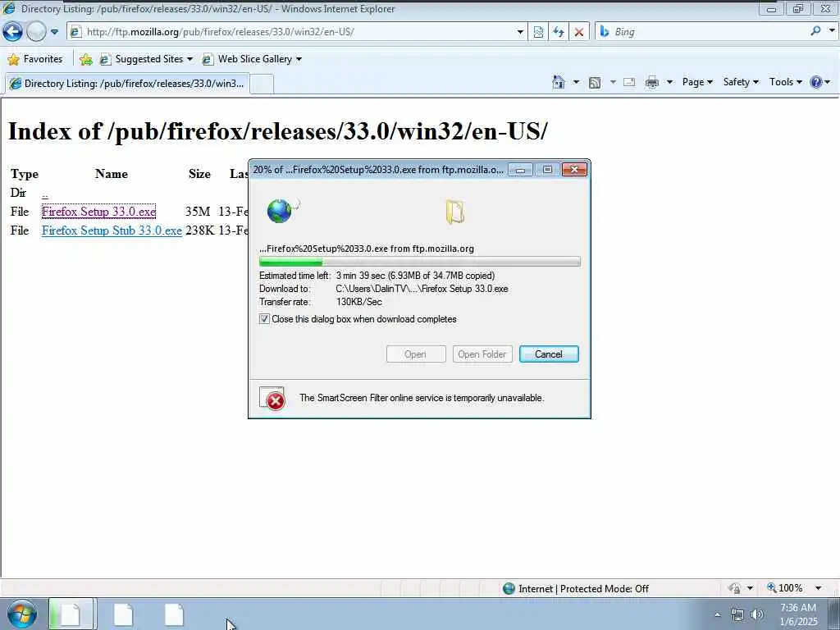Viewport: 840px width, 630px height.
Task: Click the Transfer rate 130KB/Sec value
Action: [x=359, y=302]
